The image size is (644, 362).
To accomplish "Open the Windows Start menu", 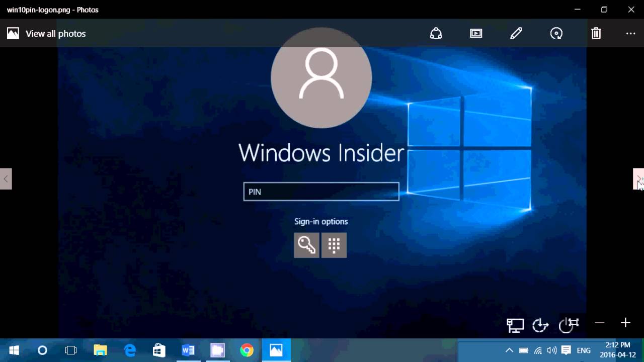I will [14, 350].
